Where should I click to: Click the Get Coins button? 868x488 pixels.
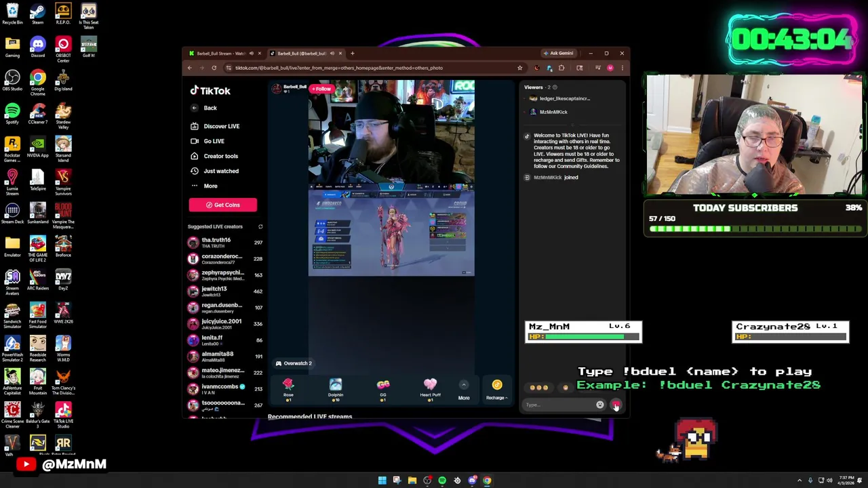point(222,205)
